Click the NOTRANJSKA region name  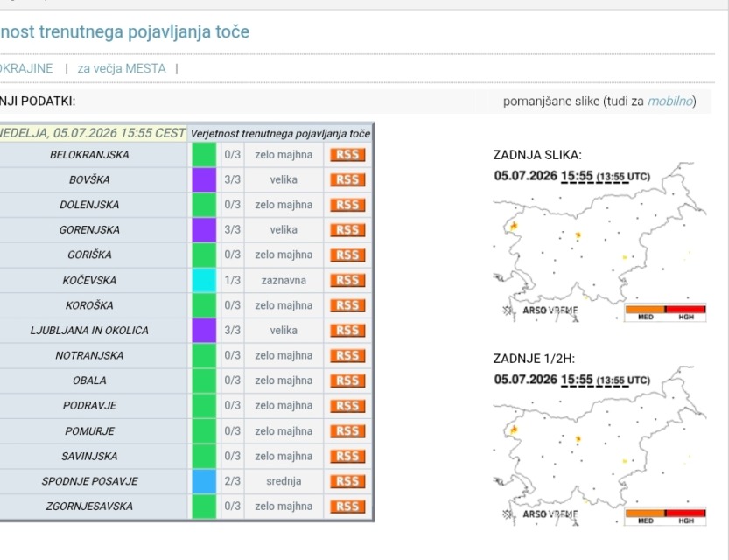(x=89, y=355)
